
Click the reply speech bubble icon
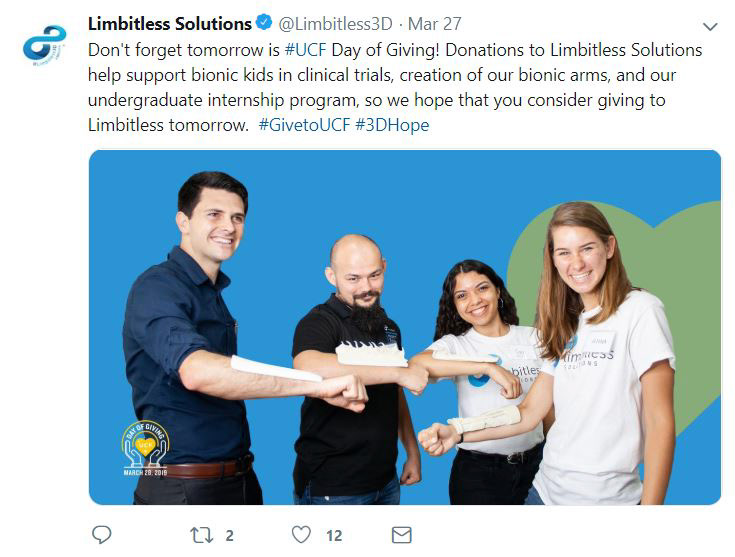pos(101,534)
